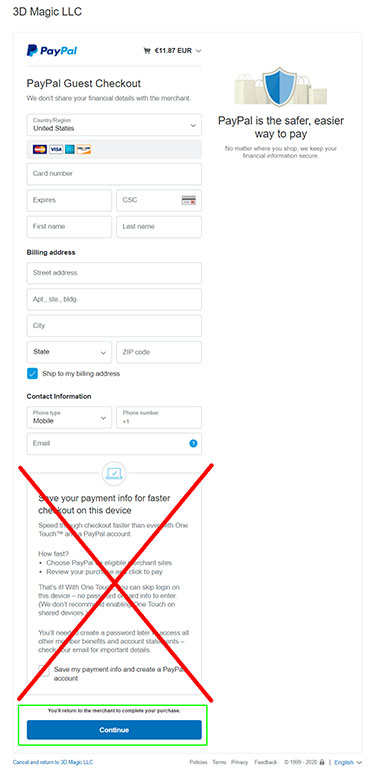Click the Email help question icon

click(193, 443)
